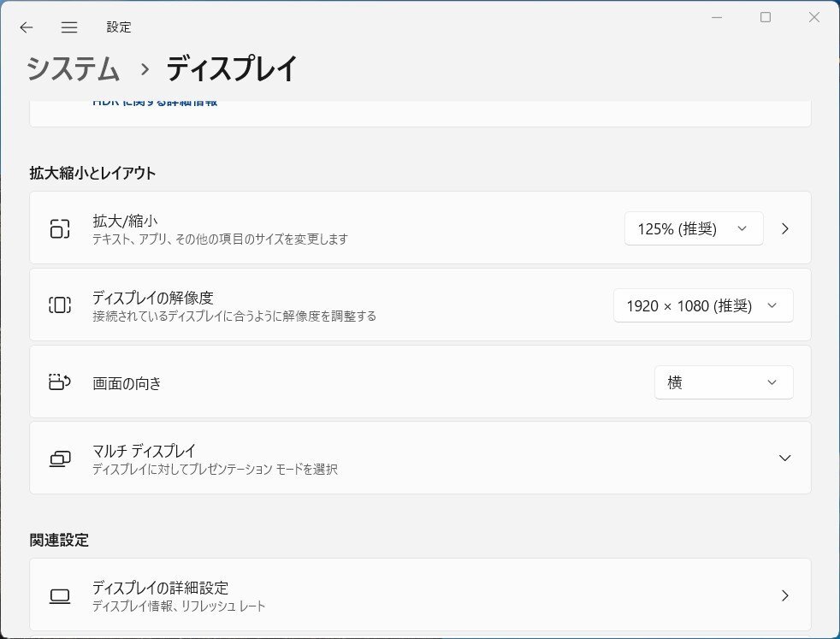The height and width of the screenshot is (639, 840).
Task: Click the scrollbar on the right edge
Action: pyautogui.click(x=834, y=342)
